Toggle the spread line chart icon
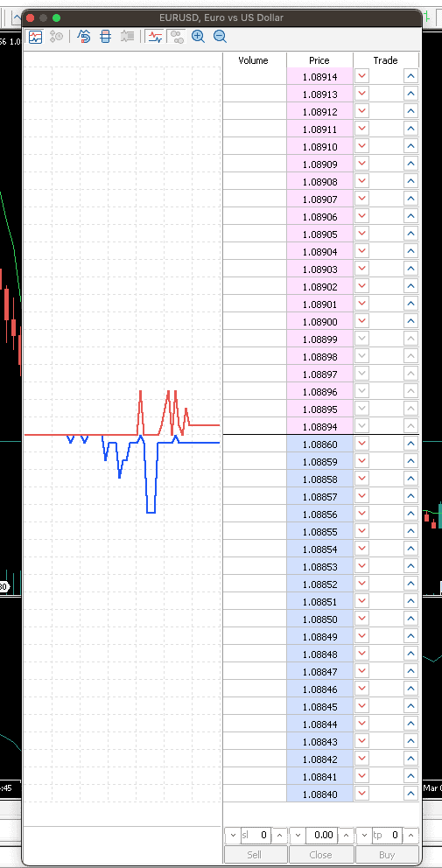The width and height of the screenshot is (442, 868). tap(155, 37)
